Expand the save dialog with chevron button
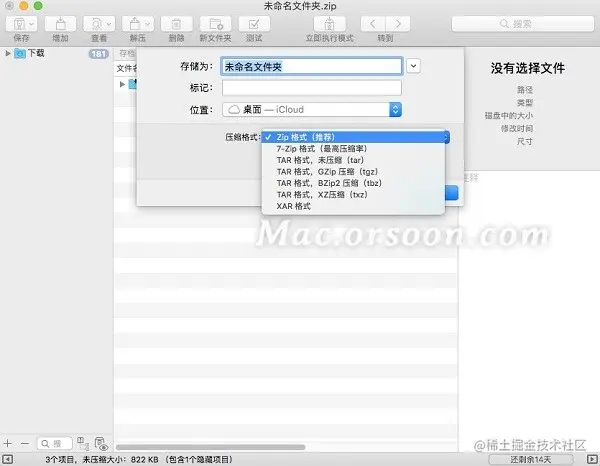The height and width of the screenshot is (466, 600). click(413, 66)
